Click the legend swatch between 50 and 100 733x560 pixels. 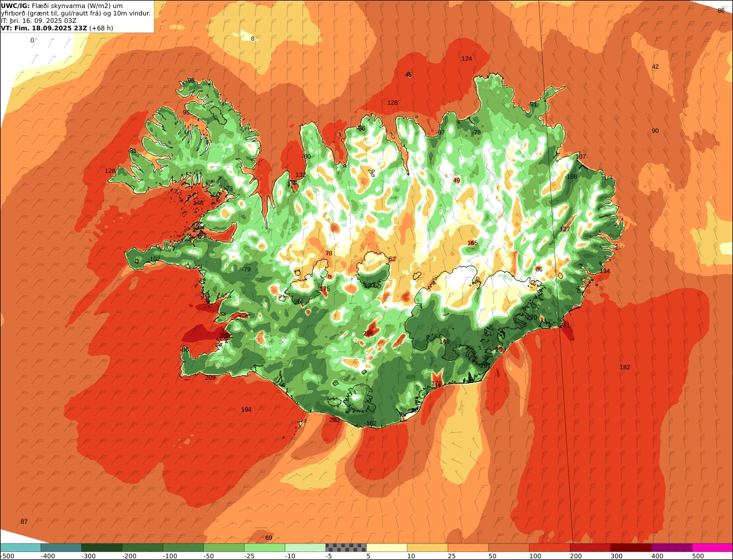point(508,547)
